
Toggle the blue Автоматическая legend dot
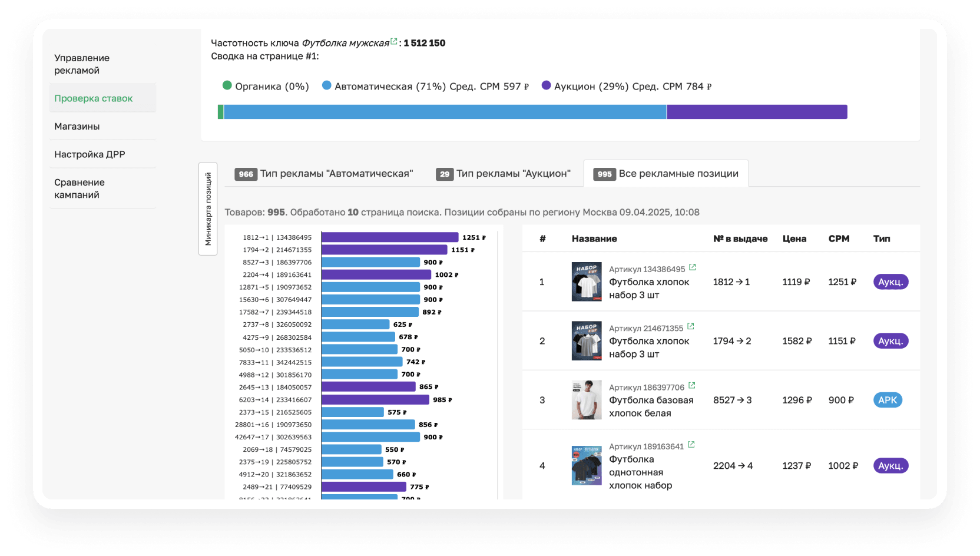327,85
